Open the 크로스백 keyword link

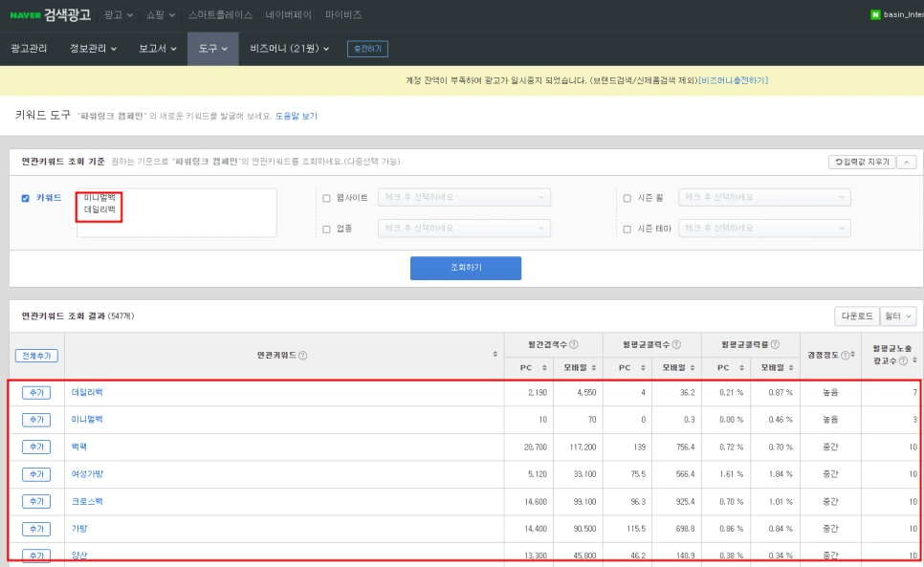pos(87,502)
